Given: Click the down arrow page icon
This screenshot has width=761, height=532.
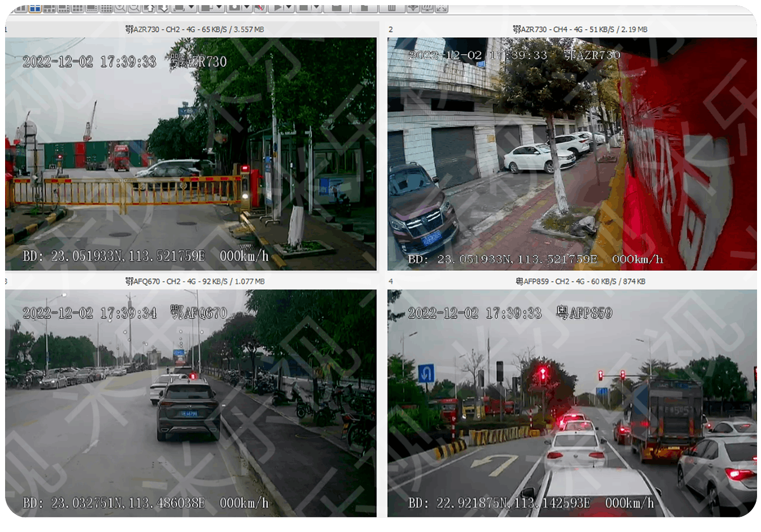Looking at the screenshot, I should tap(163, 8).
